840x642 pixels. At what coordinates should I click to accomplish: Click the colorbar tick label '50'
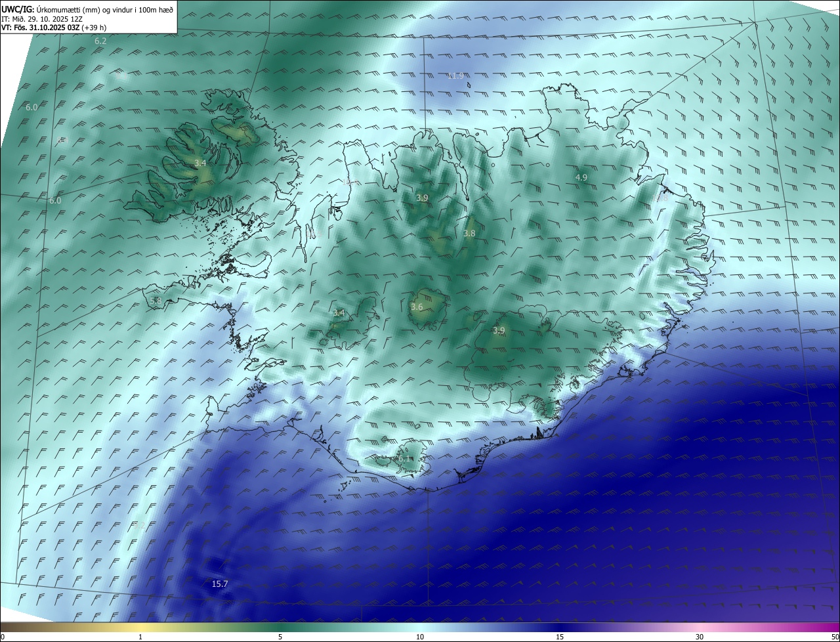coord(835,637)
